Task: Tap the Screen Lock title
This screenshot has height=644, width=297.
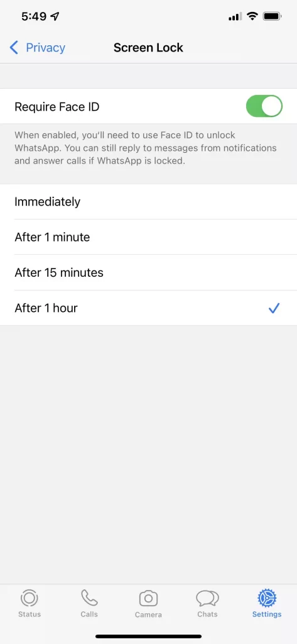Action: tap(148, 48)
